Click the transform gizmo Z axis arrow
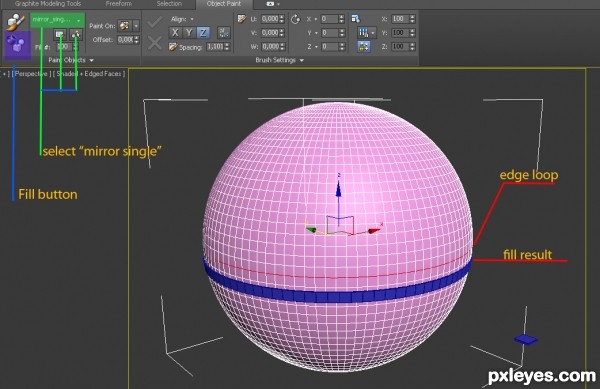Screen dimensions: 600x389 pyautogui.click(x=338, y=189)
